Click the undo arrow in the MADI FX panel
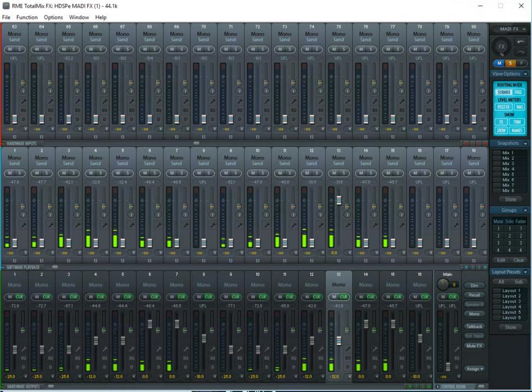This screenshot has width=532, height=392. pos(521,42)
